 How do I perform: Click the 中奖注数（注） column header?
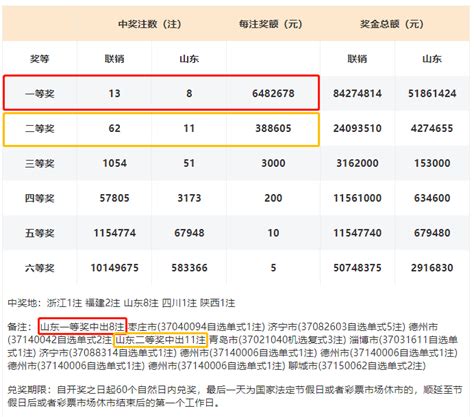[x=149, y=24]
